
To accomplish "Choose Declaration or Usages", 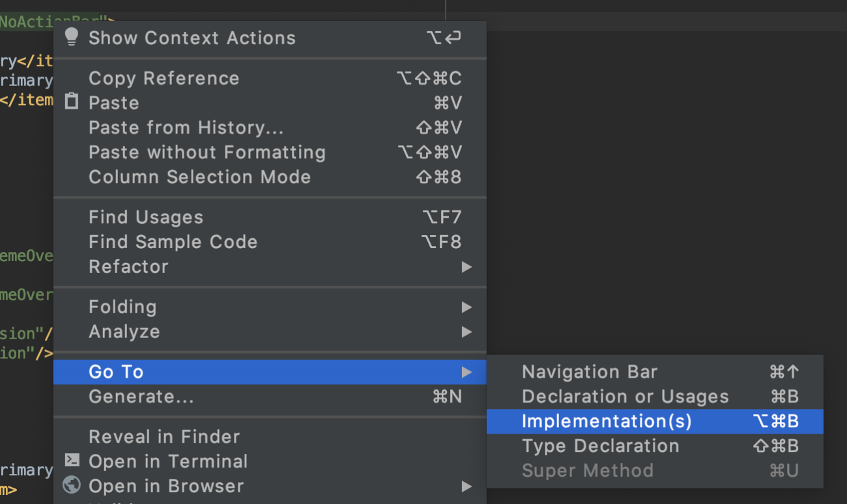I will point(625,397).
